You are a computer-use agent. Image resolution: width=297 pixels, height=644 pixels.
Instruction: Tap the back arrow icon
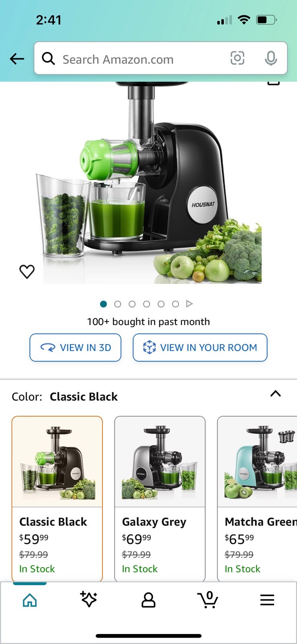click(17, 59)
